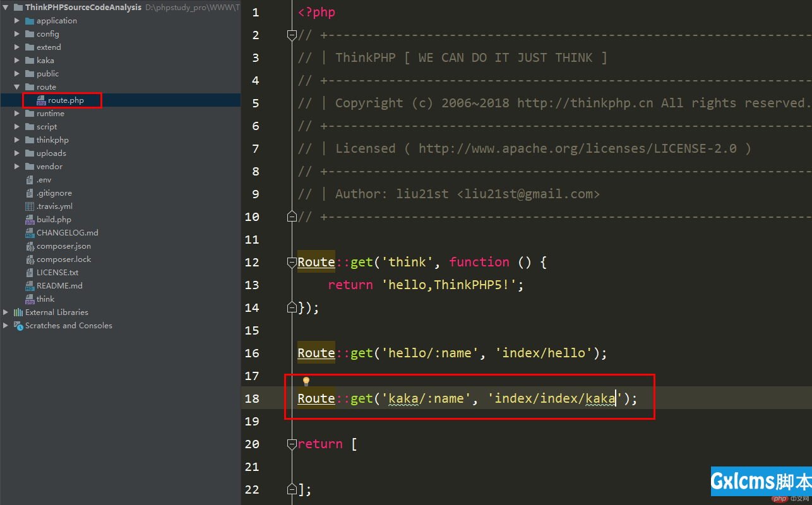Image resolution: width=812 pixels, height=505 pixels.
Task: Expand the application folder arrow
Action: coord(18,21)
